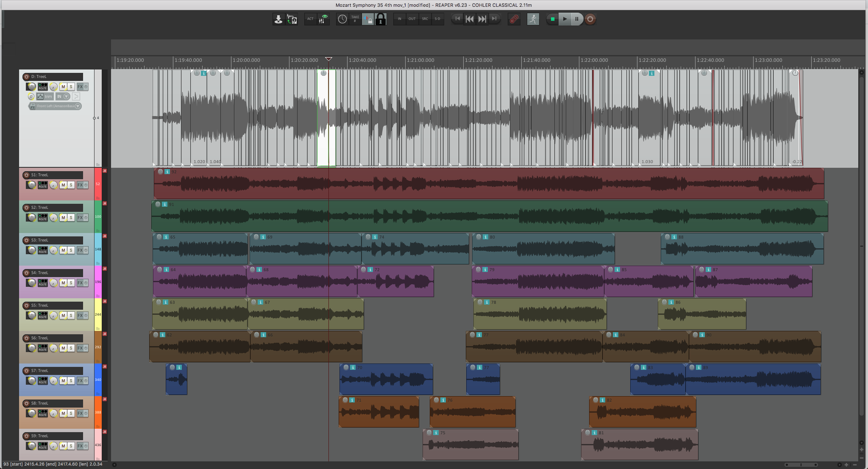Click the black padlock lock icon
Image resolution: width=868 pixels, height=469 pixels.
381,19
